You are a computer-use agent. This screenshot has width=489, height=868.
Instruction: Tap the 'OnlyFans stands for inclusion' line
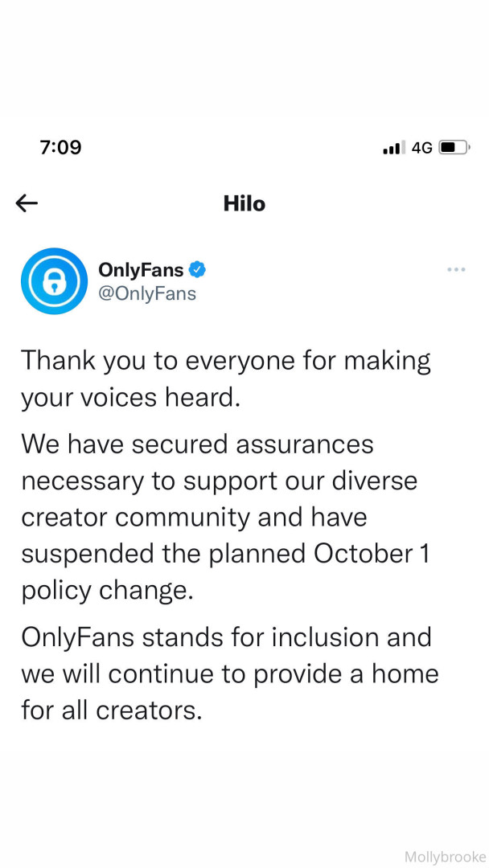pyautogui.click(x=226, y=637)
